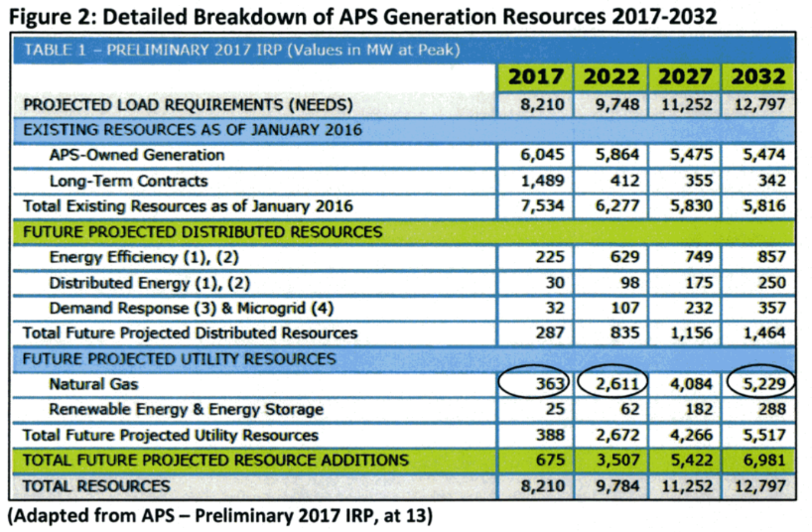Click the 412 Long-Term Contracts value

point(625,181)
